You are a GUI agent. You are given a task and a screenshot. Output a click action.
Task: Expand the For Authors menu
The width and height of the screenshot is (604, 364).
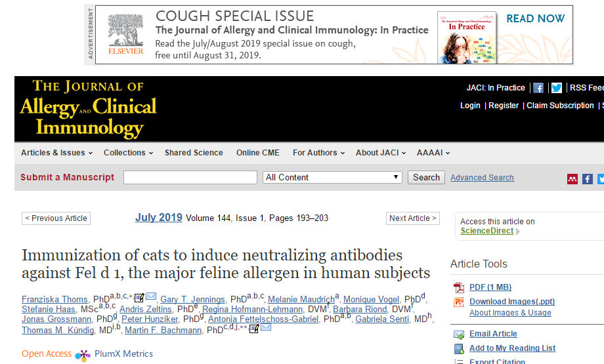click(x=318, y=153)
